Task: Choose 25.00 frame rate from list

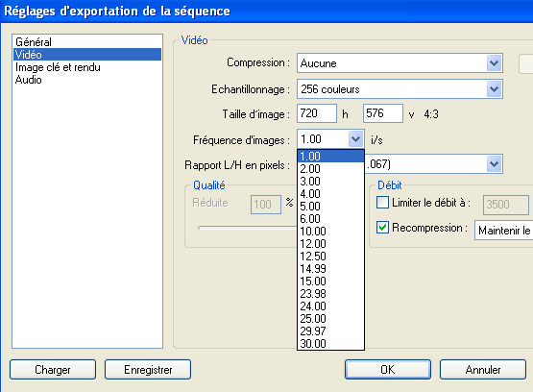Action: point(330,319)
